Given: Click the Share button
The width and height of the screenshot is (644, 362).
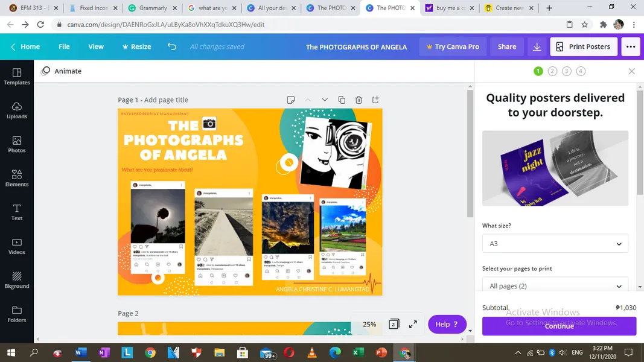Looking at the screenshot, I should coord(506,46).
